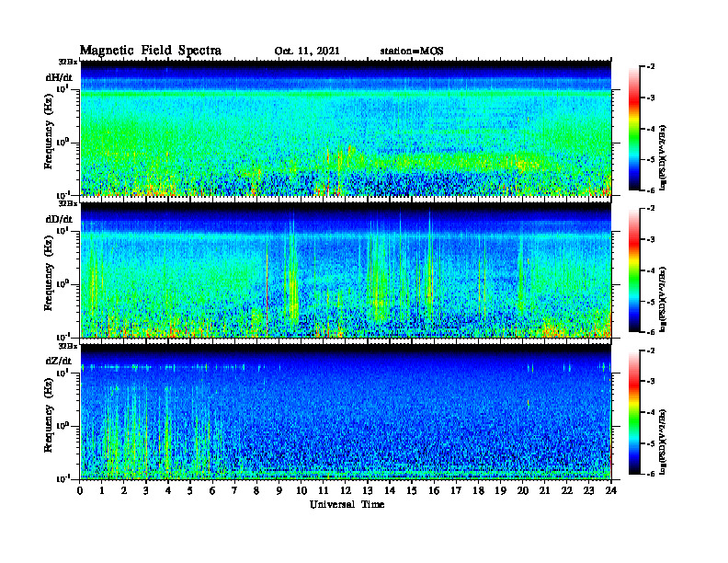Click hour tick label "8" on time axis

(x=256, y=491)
